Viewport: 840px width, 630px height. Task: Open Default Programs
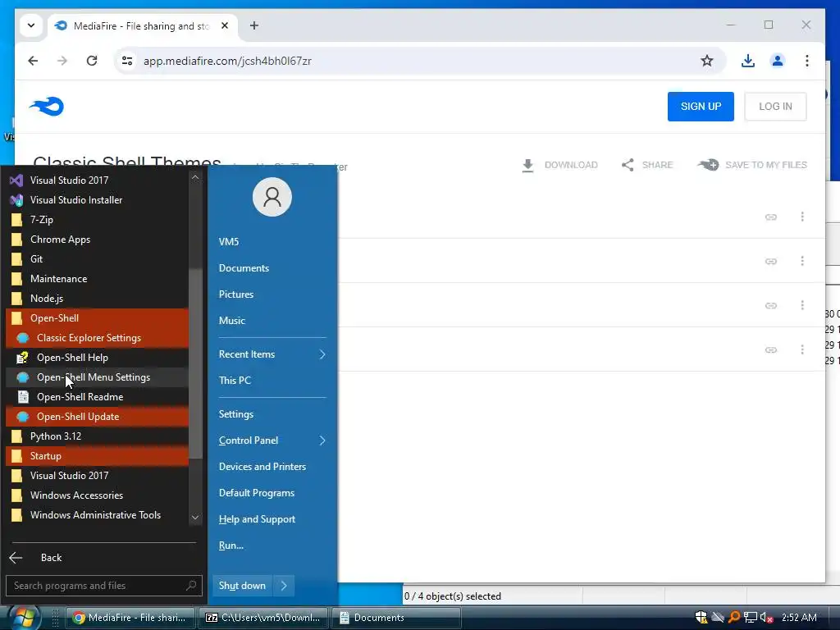[272, 493]
